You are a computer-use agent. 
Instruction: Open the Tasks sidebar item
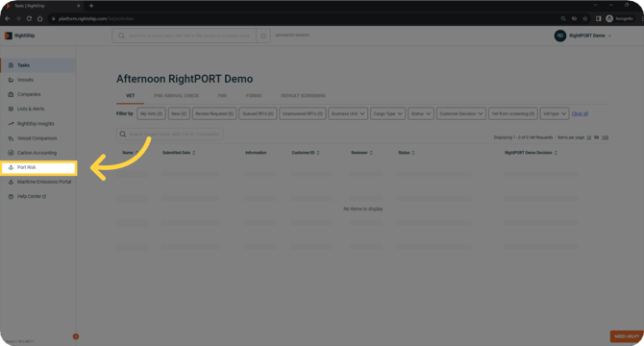tap(38, 65)
